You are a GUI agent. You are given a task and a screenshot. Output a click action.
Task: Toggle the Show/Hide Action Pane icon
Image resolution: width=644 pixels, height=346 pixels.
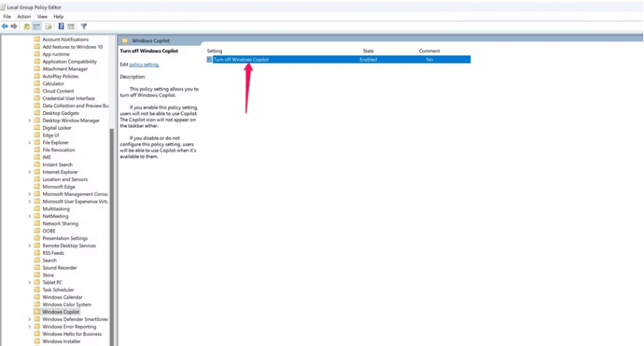click(71, 27)
